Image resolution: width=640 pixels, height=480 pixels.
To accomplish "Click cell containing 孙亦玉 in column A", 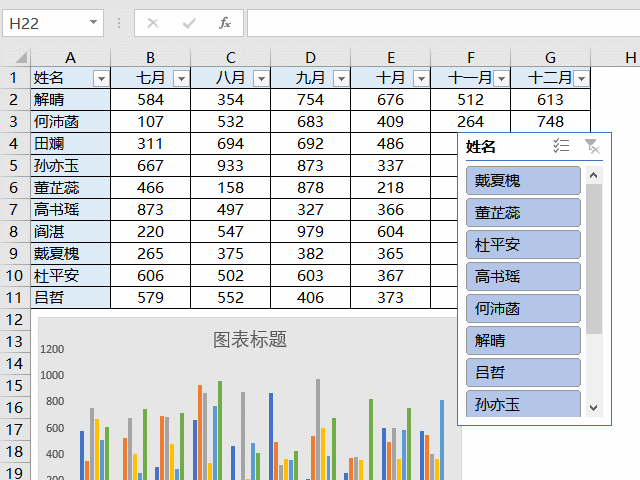I will click(x=71, y=166).
